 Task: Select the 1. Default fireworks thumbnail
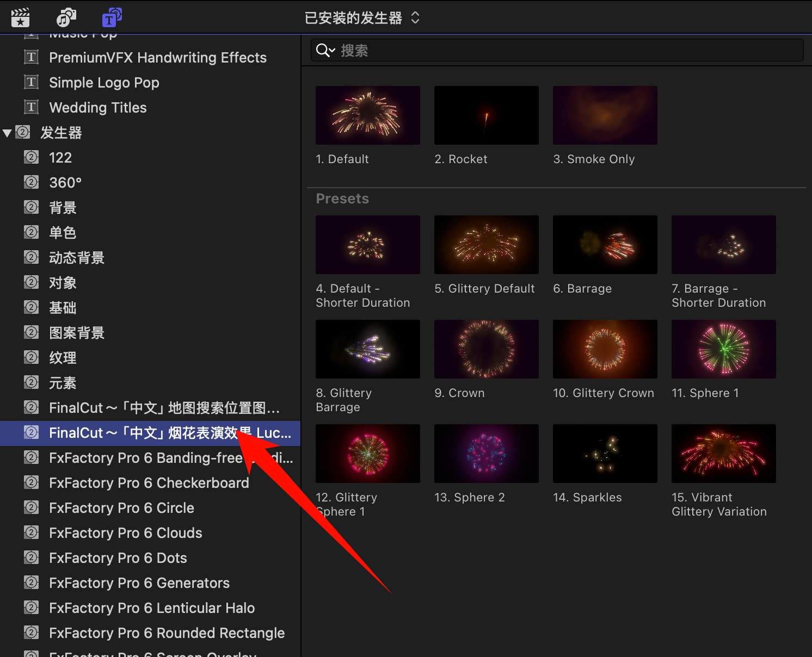(368, 115)
